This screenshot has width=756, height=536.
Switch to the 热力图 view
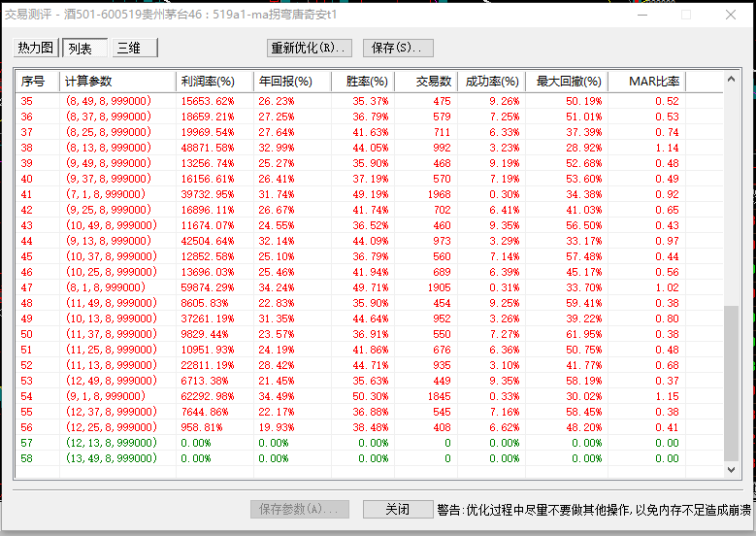[36, 48]
